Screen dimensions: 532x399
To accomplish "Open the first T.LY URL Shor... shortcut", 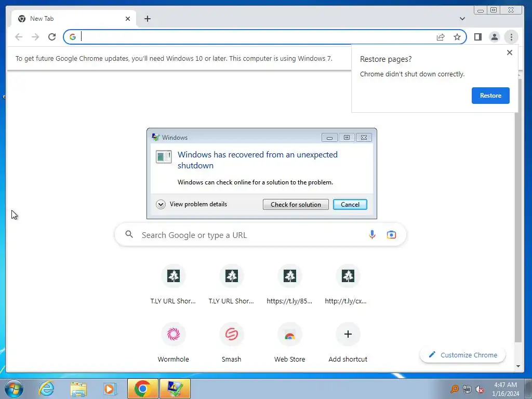I will 173,284.
